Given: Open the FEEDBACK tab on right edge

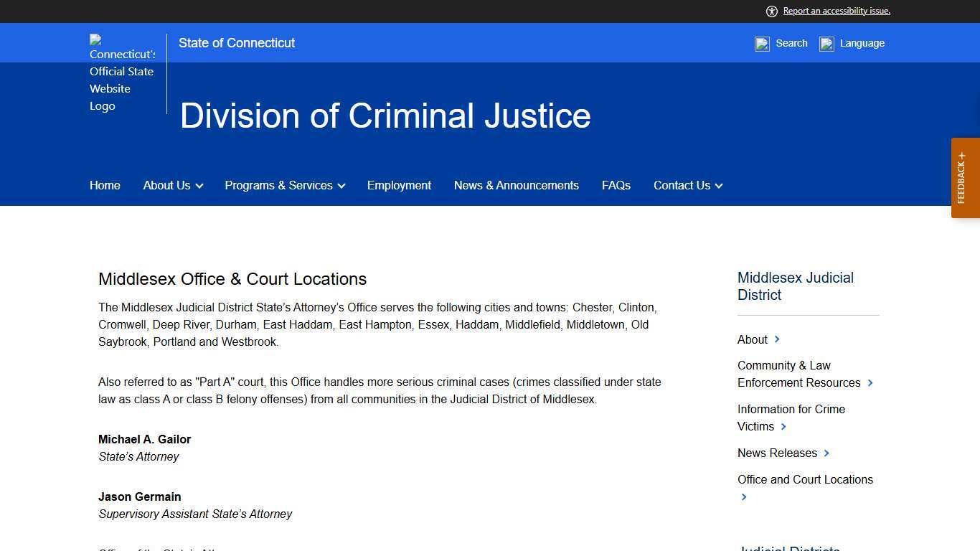Looking at the screenshot, I should pyautogui.click(x=964, y=176).
